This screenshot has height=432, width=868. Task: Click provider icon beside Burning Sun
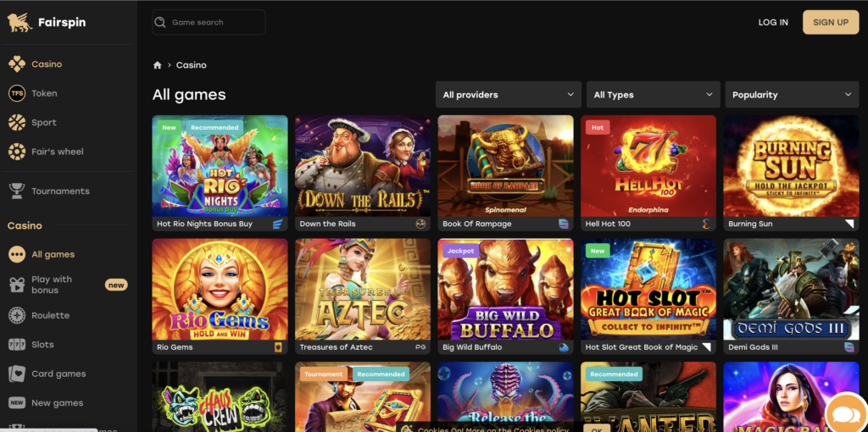point(849,224)
